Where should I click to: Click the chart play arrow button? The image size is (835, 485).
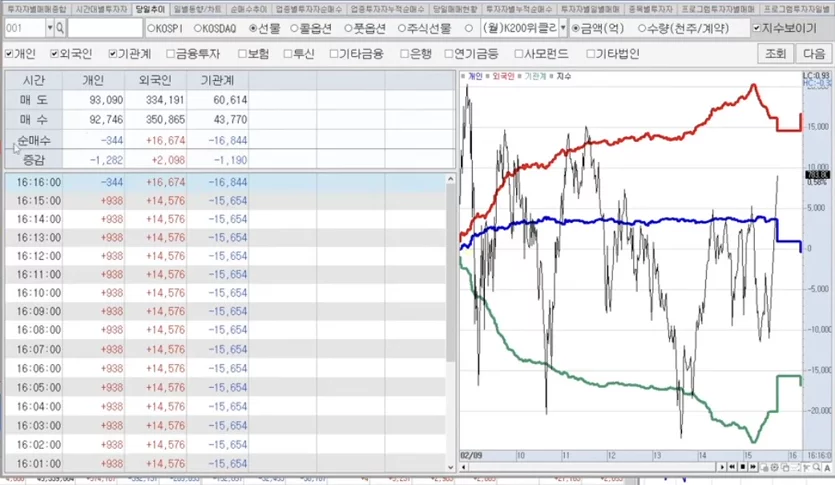(x=722, y=467)
